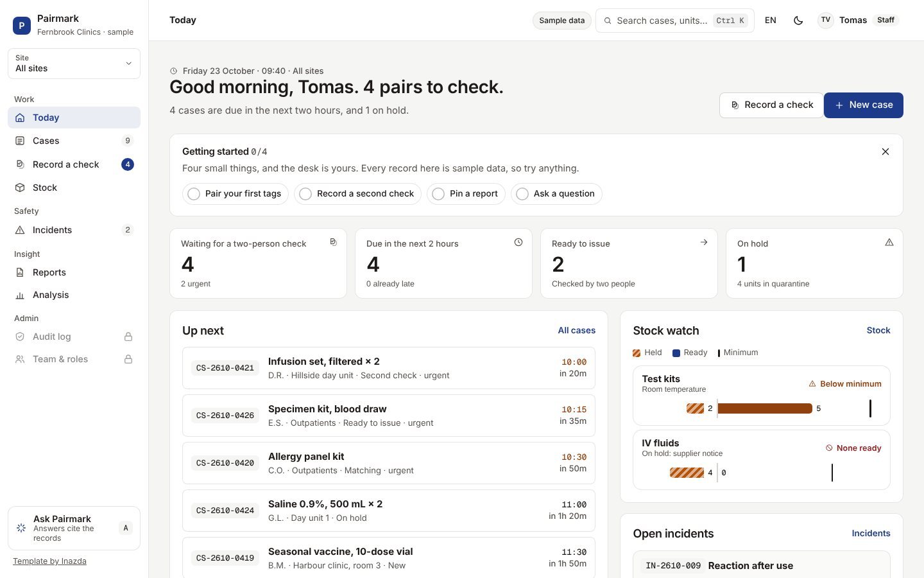924x578 pixels.
Task: Click the Search cases, units field
Action: tap(674, 21)
